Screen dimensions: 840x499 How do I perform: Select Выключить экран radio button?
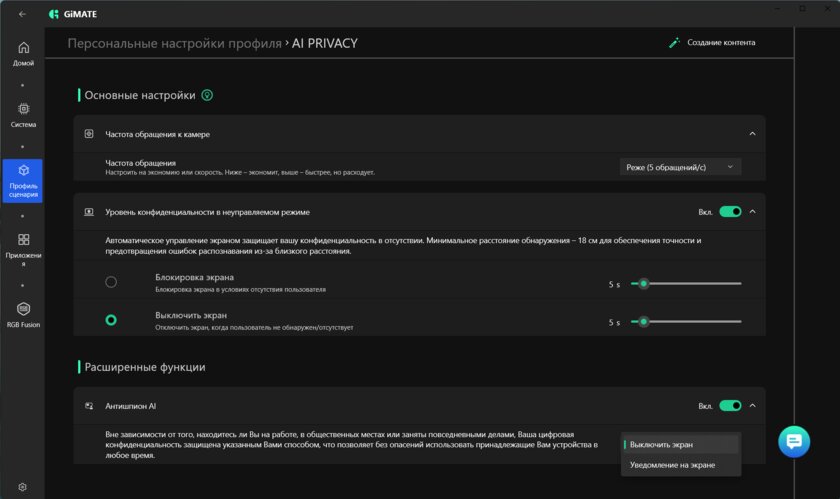pos(111,320)
